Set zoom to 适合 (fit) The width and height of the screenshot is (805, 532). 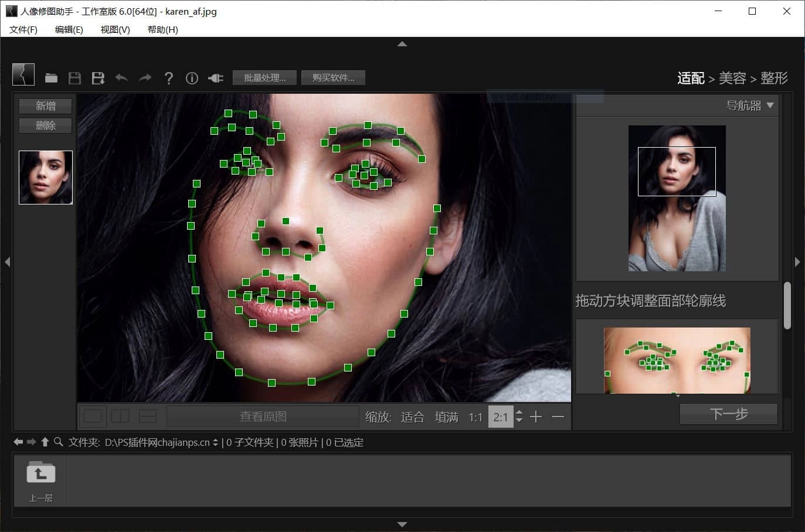click(x=412, y=417)
